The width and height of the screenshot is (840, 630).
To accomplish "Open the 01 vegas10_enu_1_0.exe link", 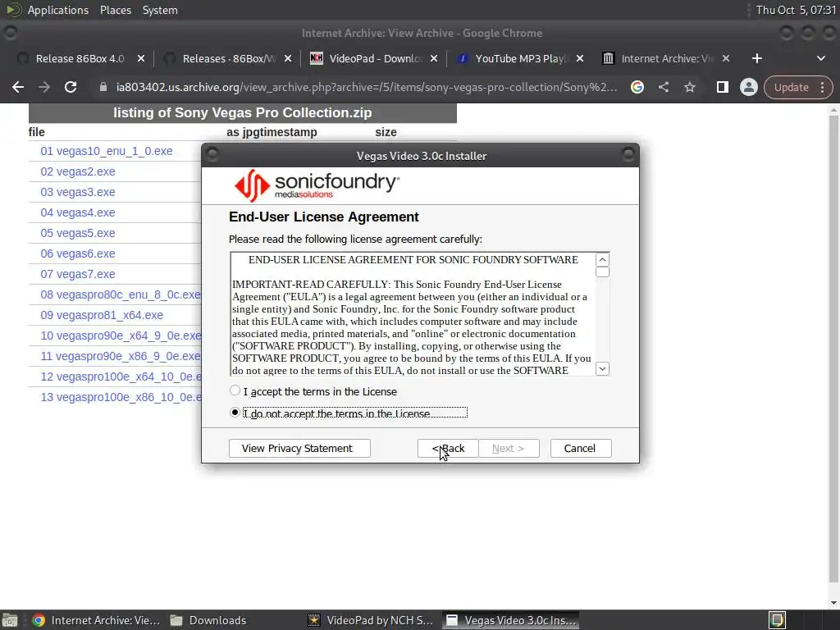I will 107,151.
